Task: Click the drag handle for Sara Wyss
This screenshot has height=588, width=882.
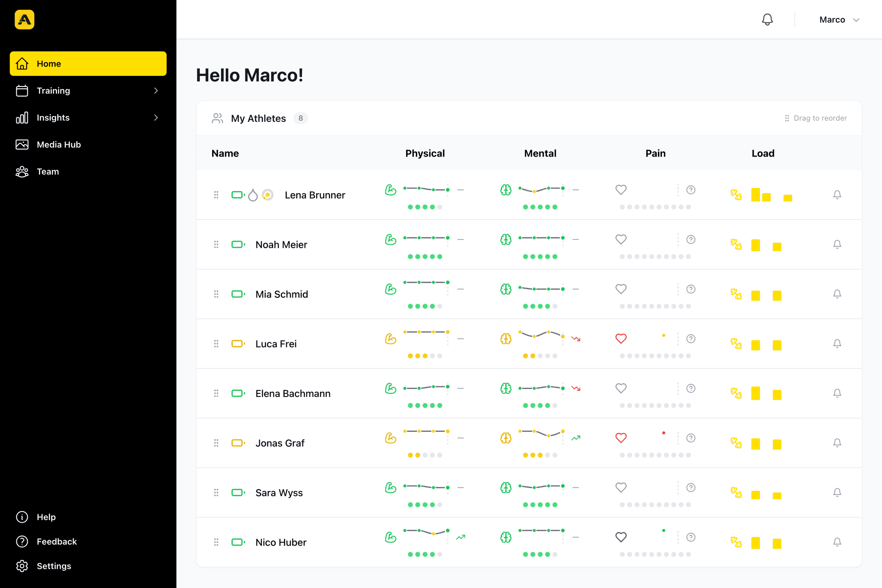Action: point(216,492)
